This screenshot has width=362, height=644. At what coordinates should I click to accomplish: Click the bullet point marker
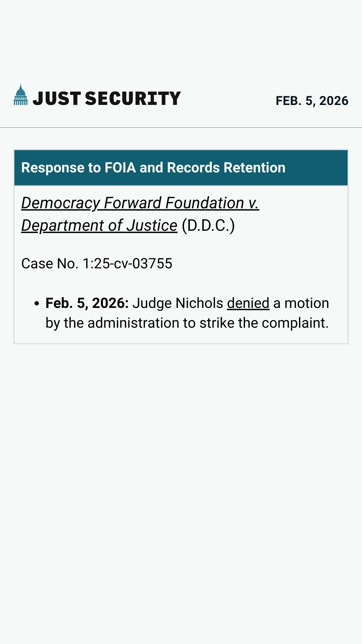pyautogui.click(x=37, y=304)
